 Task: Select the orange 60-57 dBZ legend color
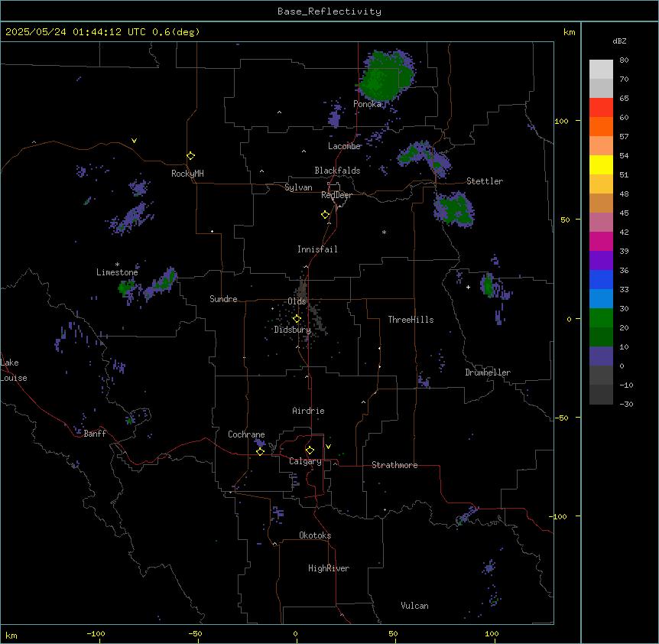601,126
